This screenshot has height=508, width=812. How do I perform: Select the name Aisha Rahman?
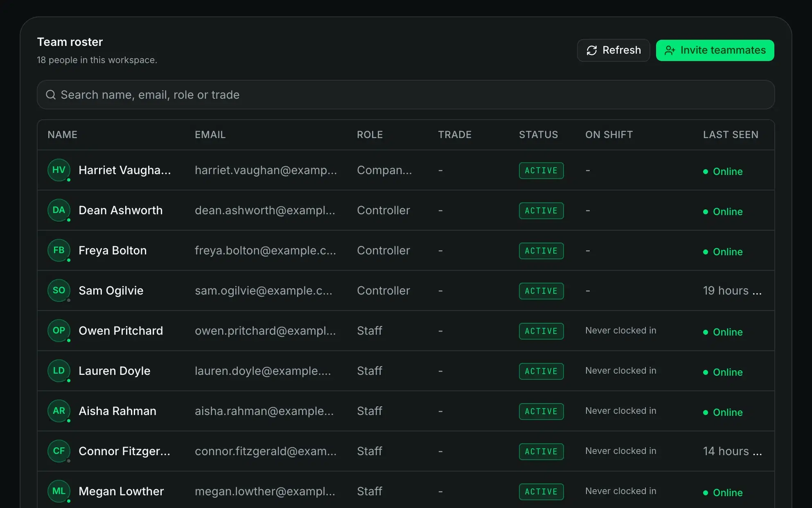(x=117, y=411)
